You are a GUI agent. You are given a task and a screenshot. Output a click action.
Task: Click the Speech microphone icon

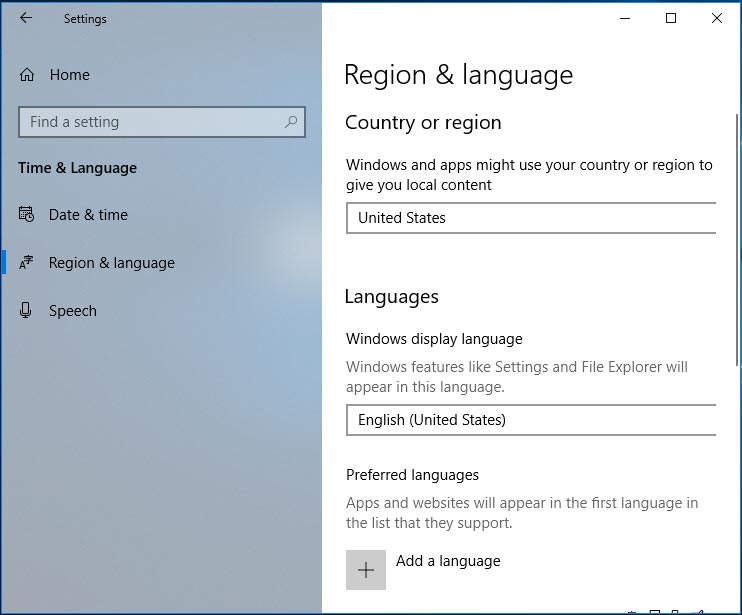point(26,310)
